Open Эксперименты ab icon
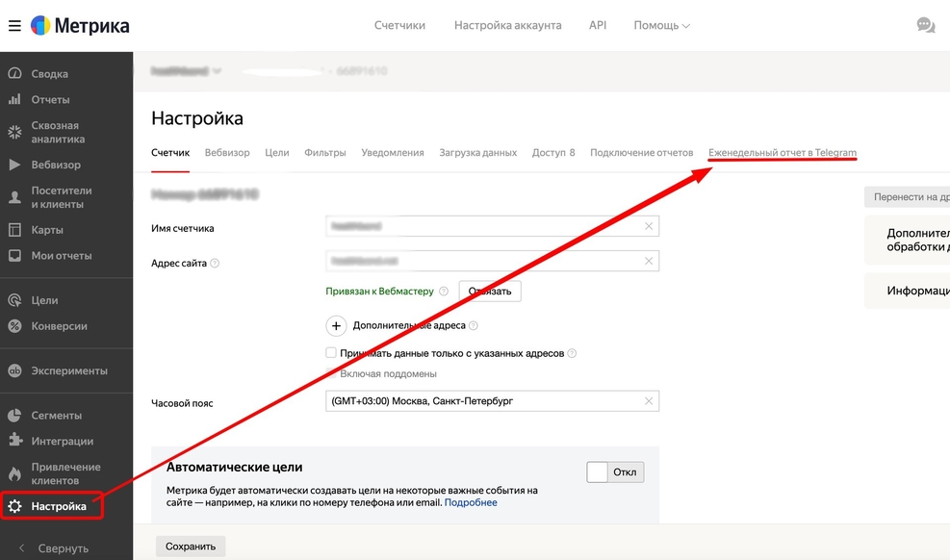The image size is (950, 560). click(14, 370)
